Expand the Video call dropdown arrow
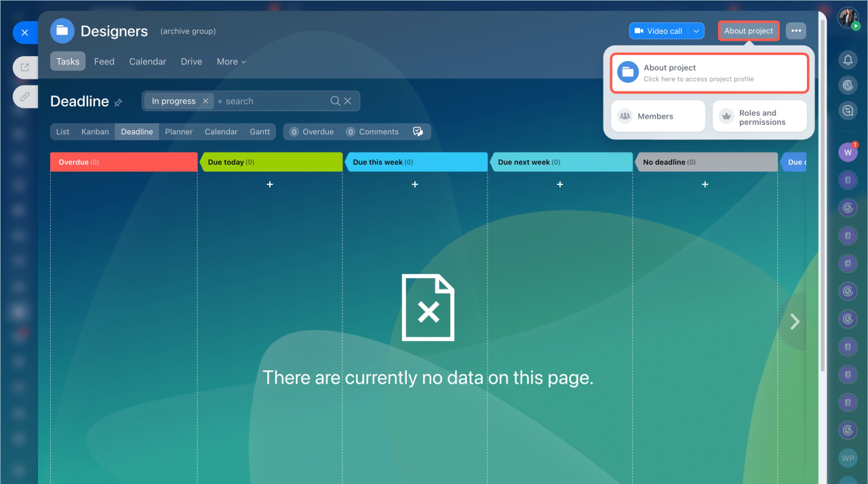 (x=696, y=31)
